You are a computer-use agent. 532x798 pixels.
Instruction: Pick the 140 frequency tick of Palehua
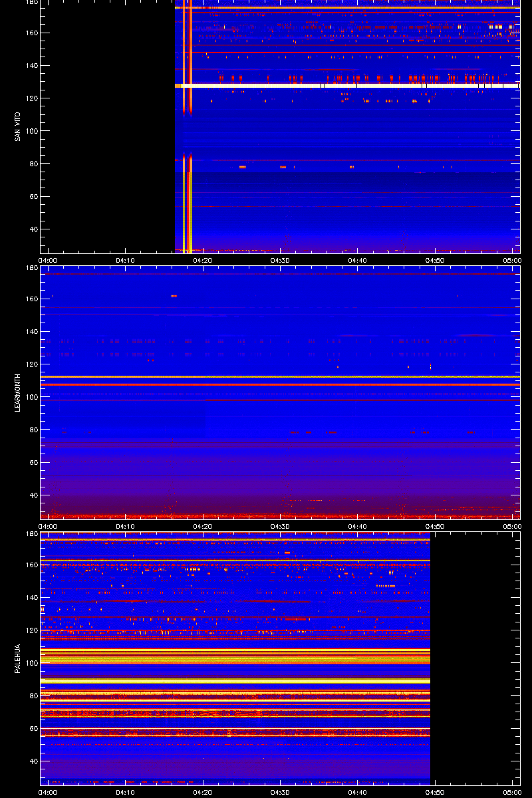(x=31, y=598)
